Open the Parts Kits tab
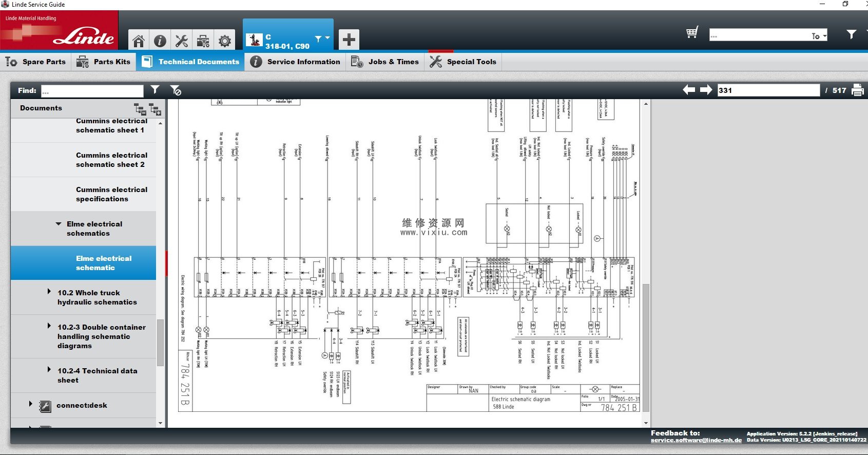 103,62
